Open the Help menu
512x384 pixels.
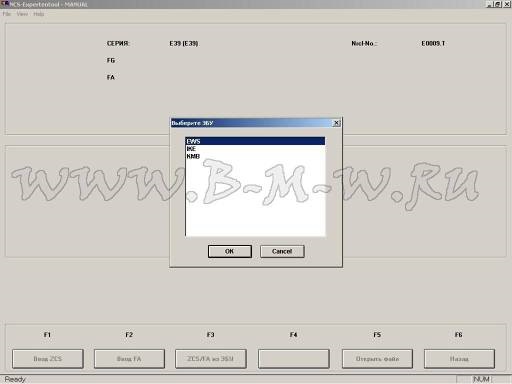click(39, 14)
